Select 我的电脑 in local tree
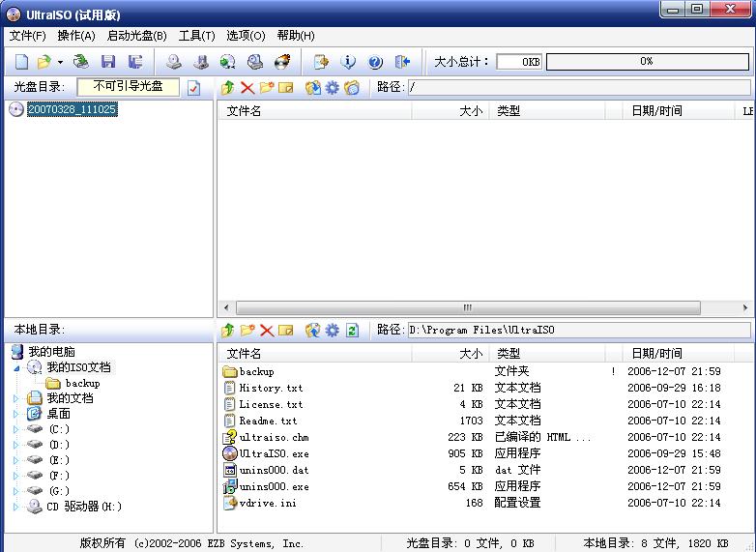 (51, 352)
